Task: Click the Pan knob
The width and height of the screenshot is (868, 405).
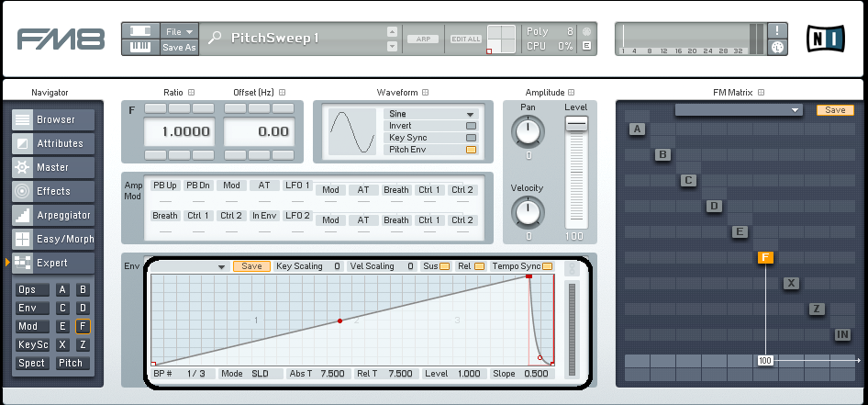Action: 529,132
